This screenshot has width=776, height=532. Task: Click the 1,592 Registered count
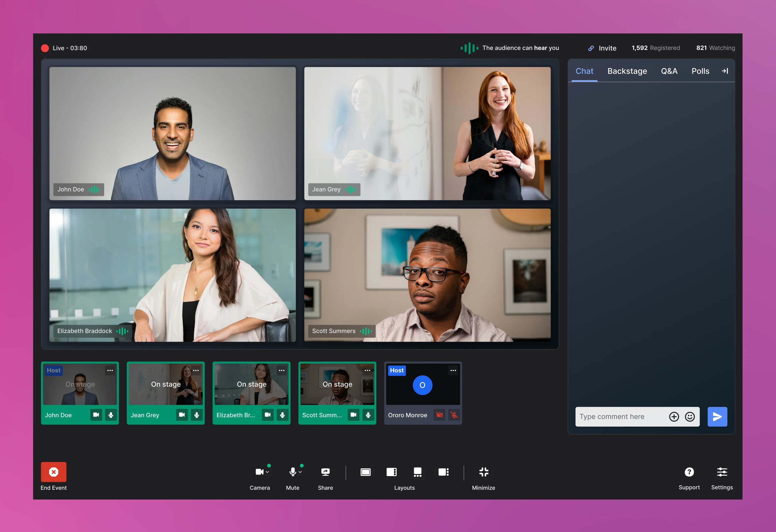tap(655, 48)
